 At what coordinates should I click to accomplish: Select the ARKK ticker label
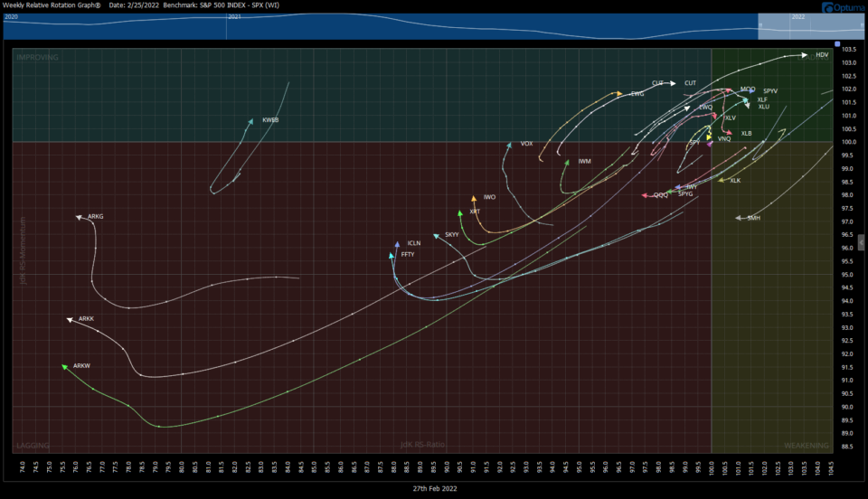click(x=86, y=318)
